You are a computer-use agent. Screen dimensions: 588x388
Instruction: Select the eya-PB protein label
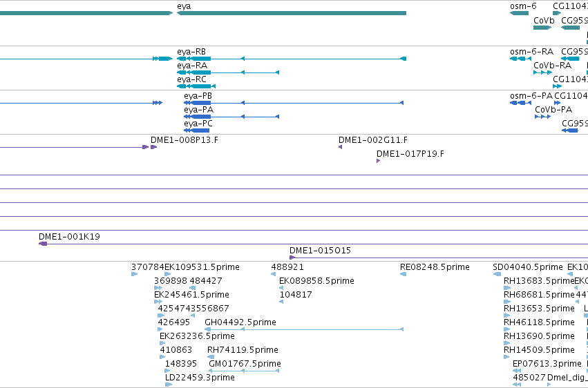tap(198, 96)
